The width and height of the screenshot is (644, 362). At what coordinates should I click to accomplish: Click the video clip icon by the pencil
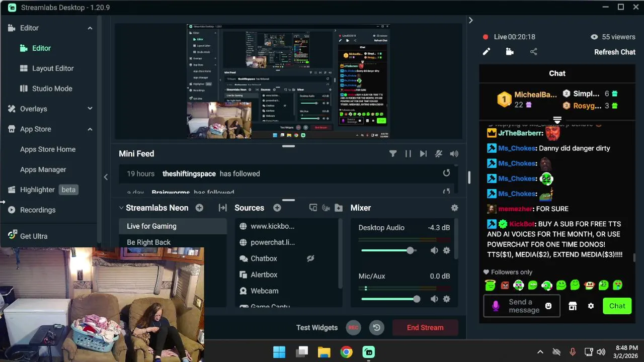pyautogui.click(x=510, y=52)
